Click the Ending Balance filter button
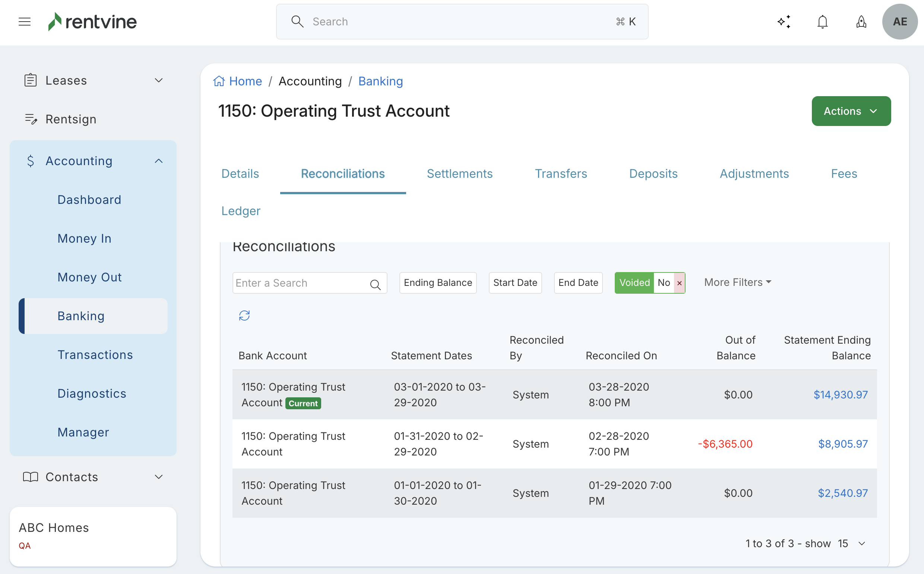Image resolution: width=924 pixels, height=574 pixels. (437, 283)
